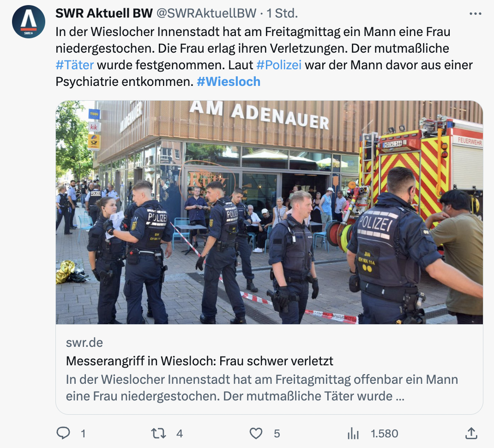Follow the #Wiesloch hashtag link
This screenshot has height=448, width=494.
point(229,82)
